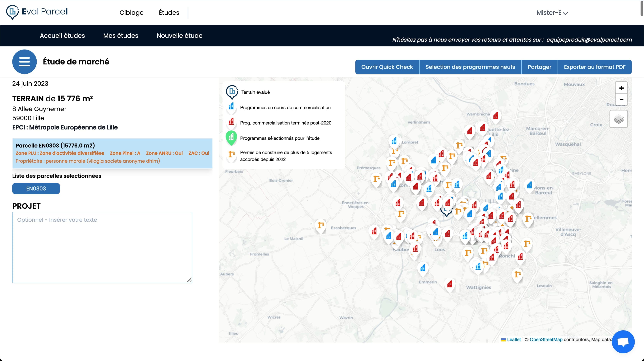Click the 'Zone ANRU : Oui' text
This screenshot has width=644, height=361.
(x=164, y=153)
